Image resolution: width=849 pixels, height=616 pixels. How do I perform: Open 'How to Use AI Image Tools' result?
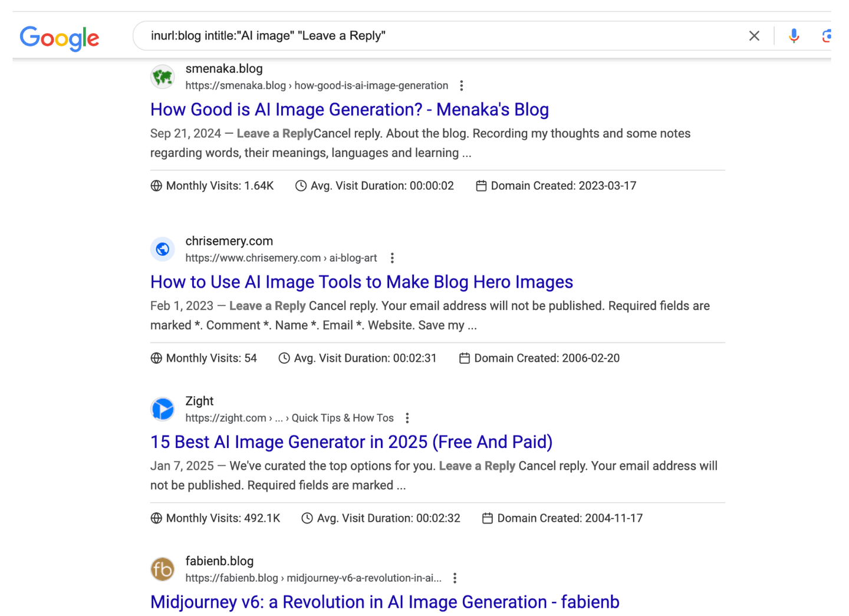[361, 282]
